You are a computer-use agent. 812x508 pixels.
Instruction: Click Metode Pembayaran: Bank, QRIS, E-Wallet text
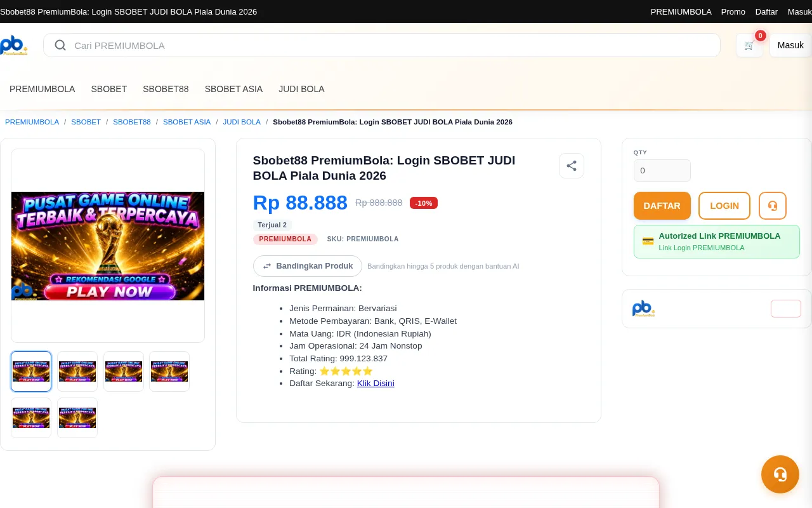(373, 321)
